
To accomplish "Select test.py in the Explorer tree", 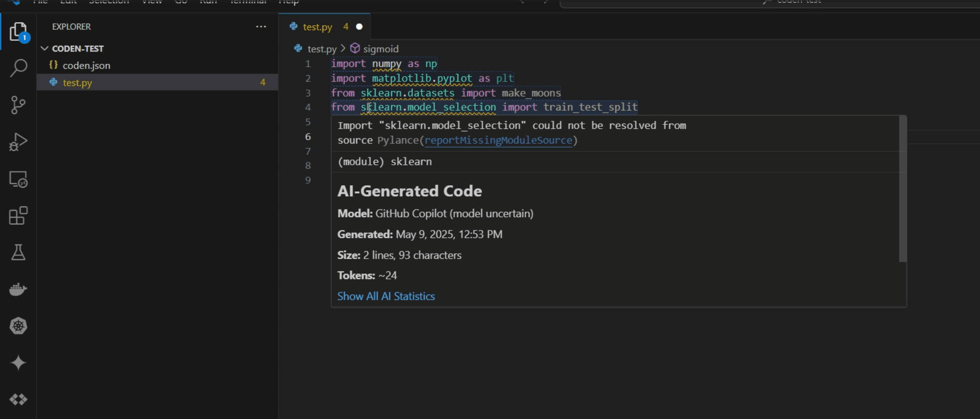I will point(157,82).
